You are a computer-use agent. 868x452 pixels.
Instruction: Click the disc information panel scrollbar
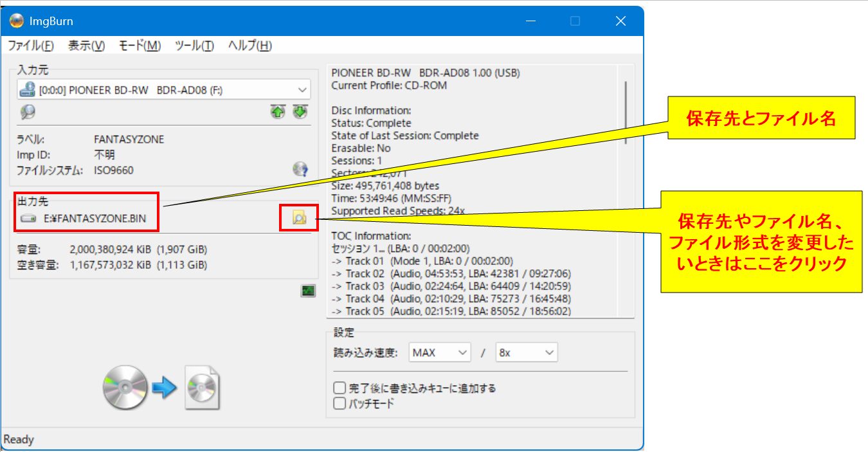click(x=626, y=106)
